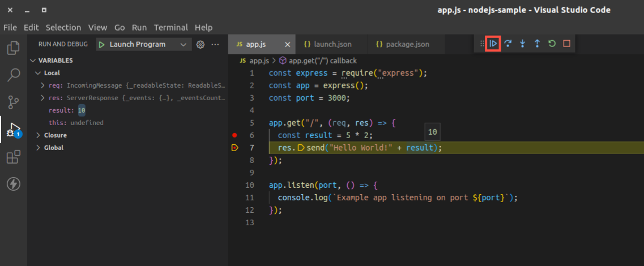The image size is (644, 266).
Task: Open the Explorer view in activity bar
Action: [x=14, y=48]
